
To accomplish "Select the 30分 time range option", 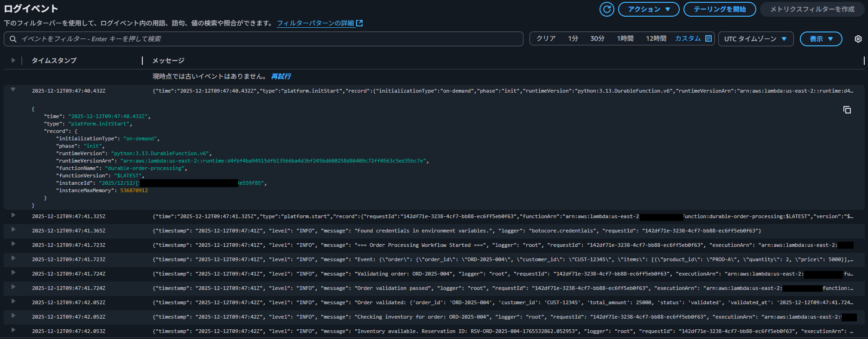I will 597,38.
